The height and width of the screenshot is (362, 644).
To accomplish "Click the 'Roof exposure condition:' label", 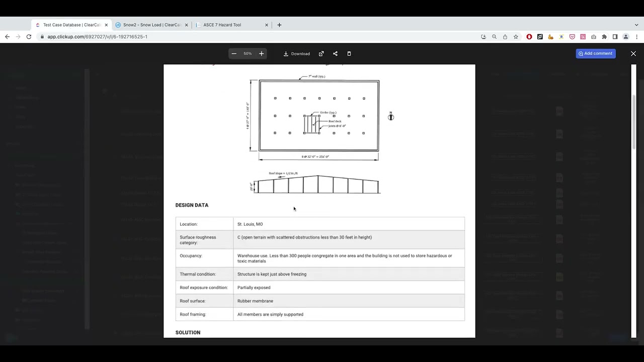I will [x=204, y=288].
